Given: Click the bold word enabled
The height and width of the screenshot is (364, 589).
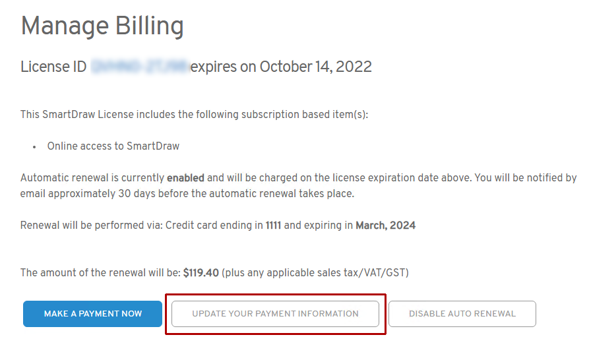Looking at the screenshot, I should coord(185,178).
